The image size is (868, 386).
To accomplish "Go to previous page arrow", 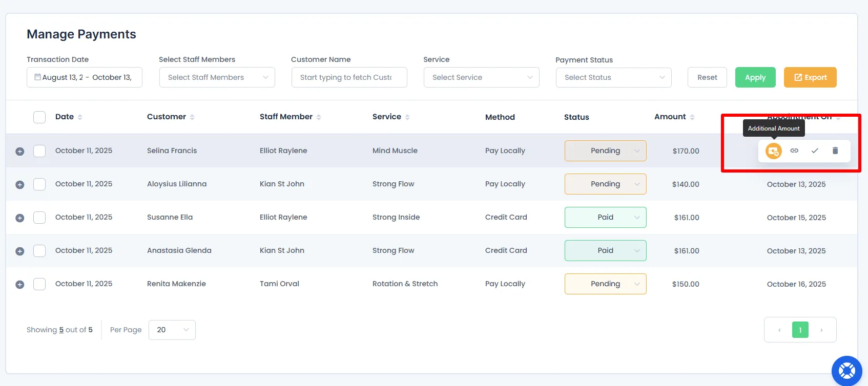I will click(x=779, y=330).
